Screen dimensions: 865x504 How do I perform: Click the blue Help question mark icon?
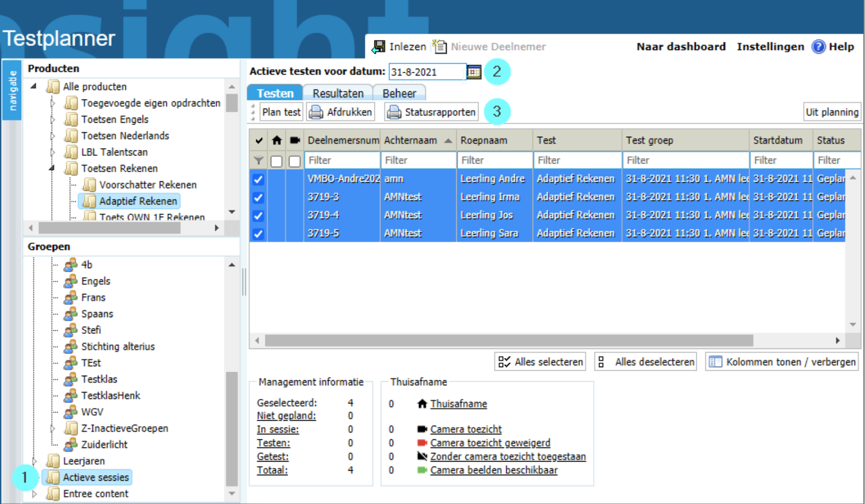coord(818,47)
